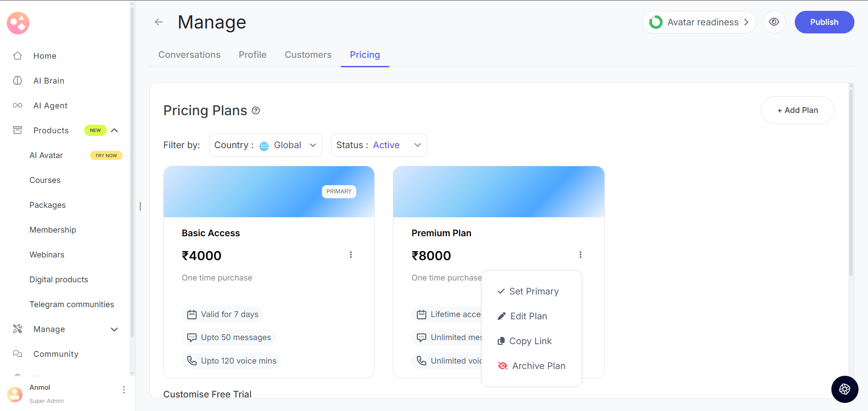
Task: Click the Publish button
Action: [824, 22]
